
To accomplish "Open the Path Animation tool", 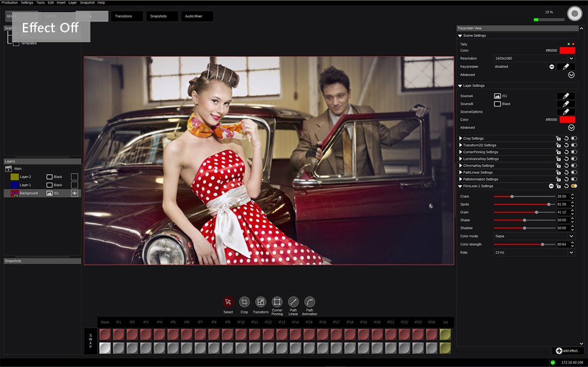I will click(x=310, y=302).
